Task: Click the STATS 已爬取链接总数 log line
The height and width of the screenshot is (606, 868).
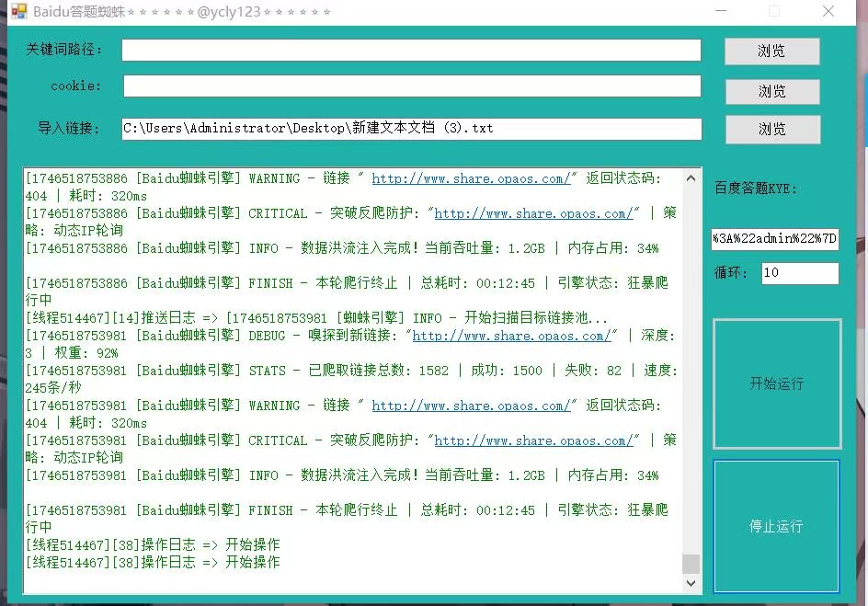Action: click(x=352, y=379)
